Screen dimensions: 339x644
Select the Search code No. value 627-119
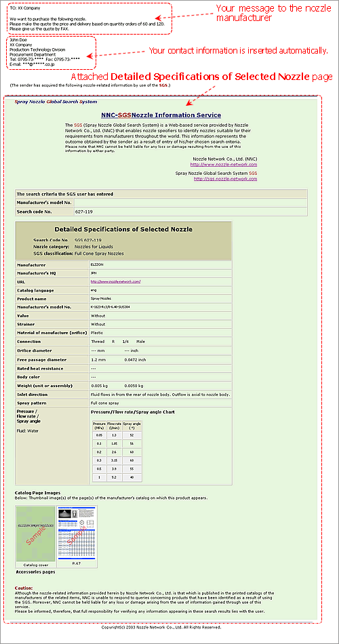click(x=83, y=212)
